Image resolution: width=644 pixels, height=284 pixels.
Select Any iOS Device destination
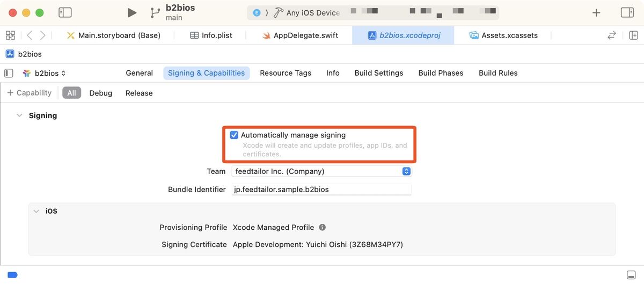pos(313,13)
